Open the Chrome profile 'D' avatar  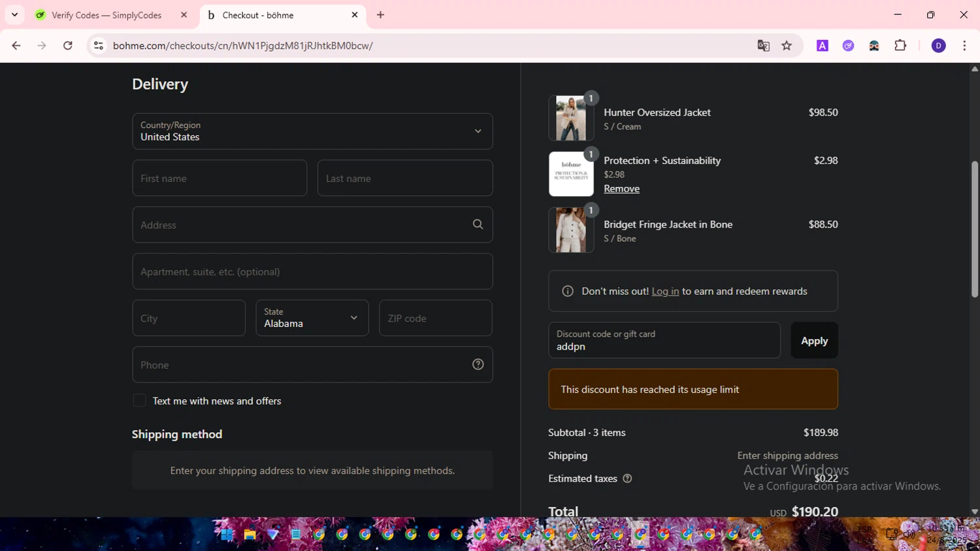coord(938,46)
